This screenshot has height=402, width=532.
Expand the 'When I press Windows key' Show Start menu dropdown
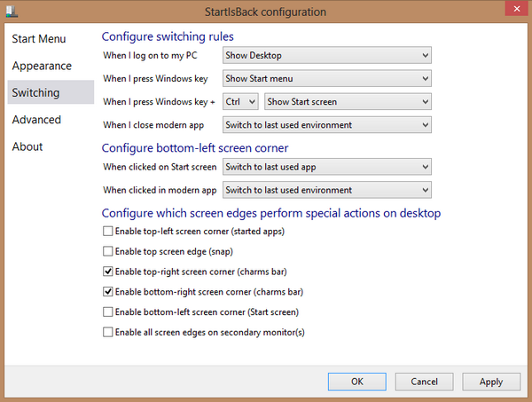[326, 78]
